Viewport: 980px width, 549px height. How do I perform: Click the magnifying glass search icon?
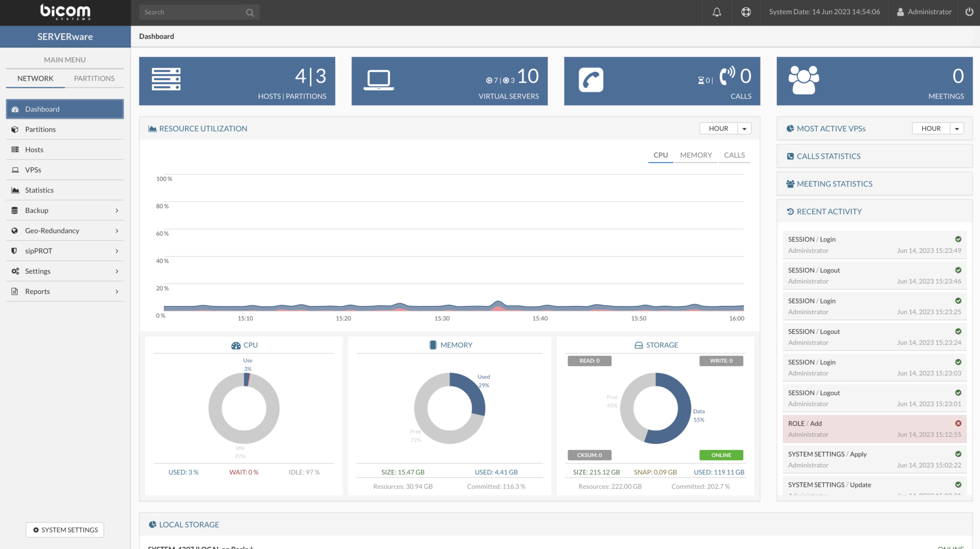click(250, 12)
